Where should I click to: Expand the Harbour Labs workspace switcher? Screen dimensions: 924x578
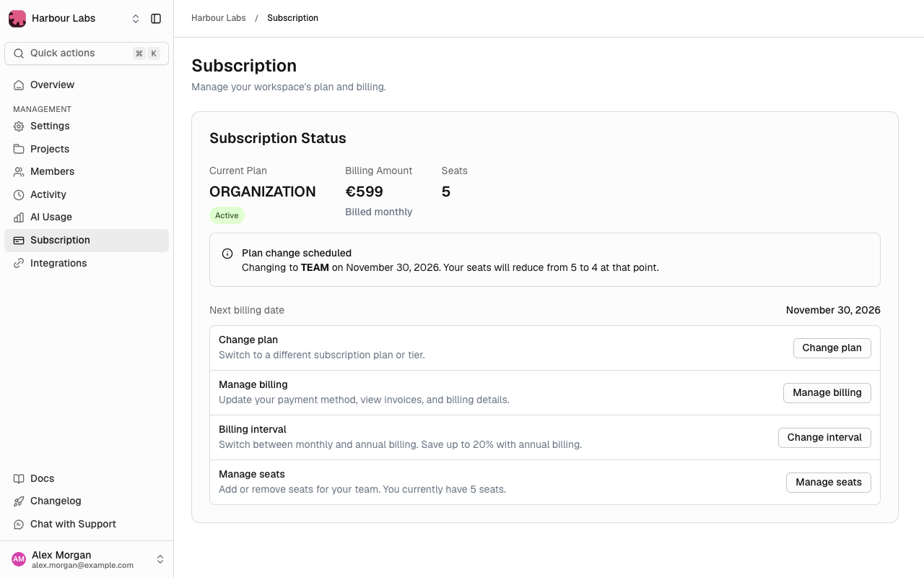click(x=136, y=19)
